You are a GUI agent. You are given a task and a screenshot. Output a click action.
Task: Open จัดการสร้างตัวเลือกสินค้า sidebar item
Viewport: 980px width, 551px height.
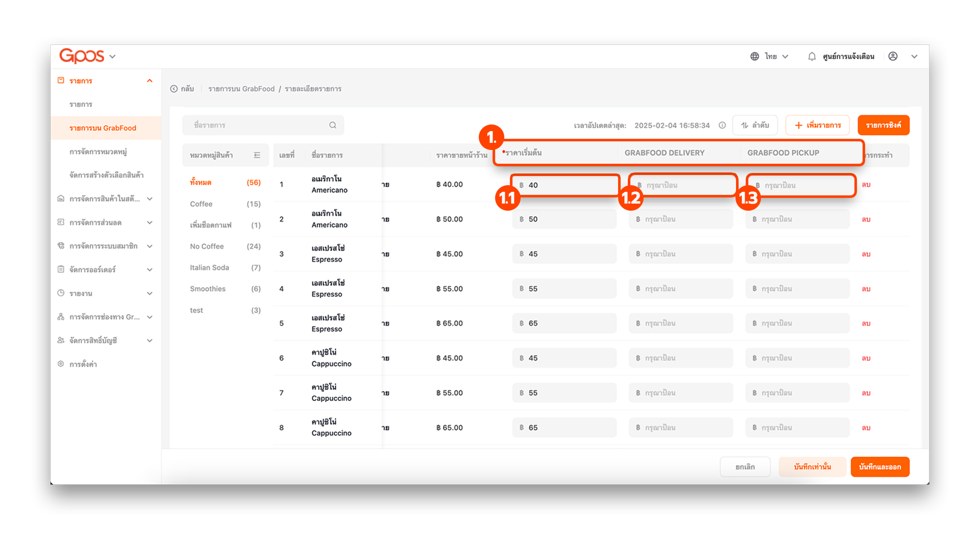[x=106, y=175]
